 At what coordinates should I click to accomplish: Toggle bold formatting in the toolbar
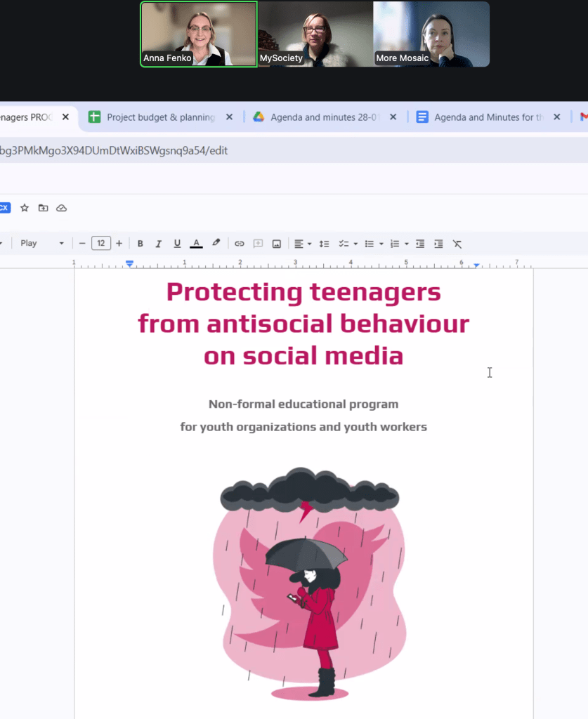tap(141, 244)
